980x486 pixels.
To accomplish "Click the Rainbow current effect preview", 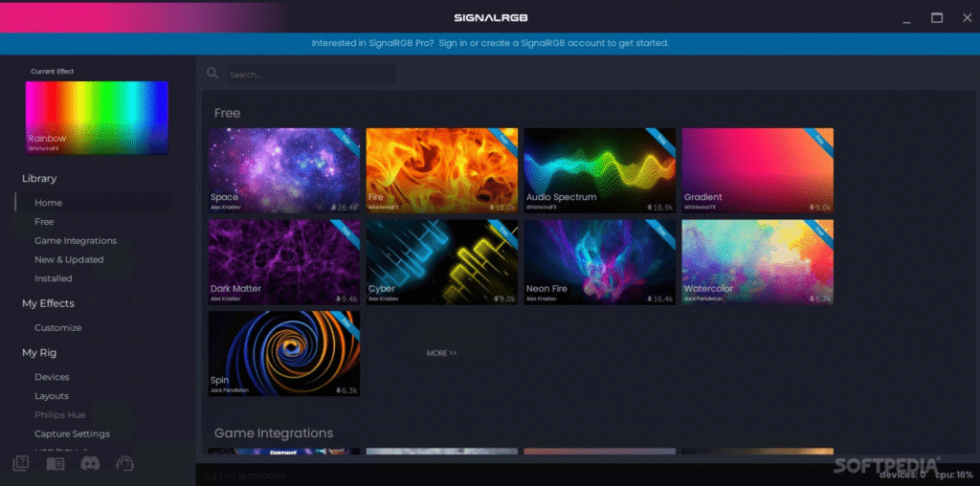I will [x=97, y=118].
